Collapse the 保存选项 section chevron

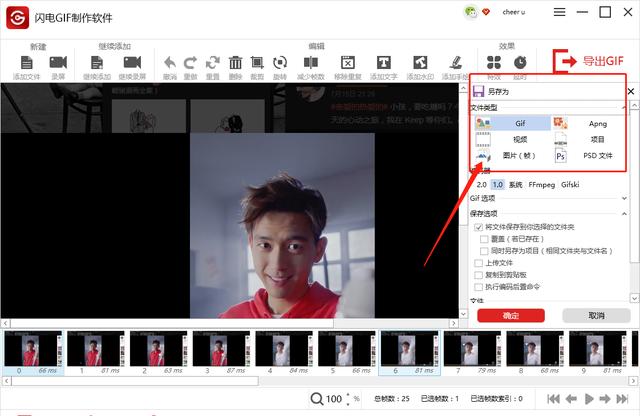[624, 214]
